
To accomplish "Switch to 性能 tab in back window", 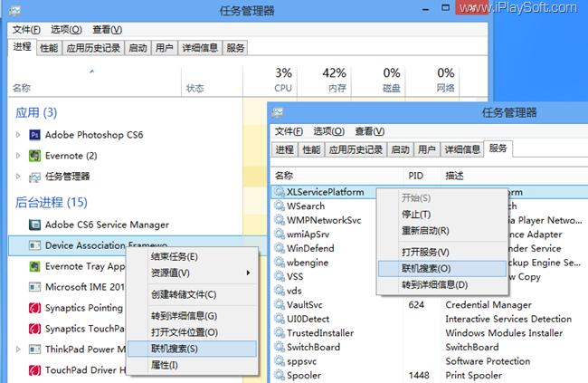I will point(50,49).
